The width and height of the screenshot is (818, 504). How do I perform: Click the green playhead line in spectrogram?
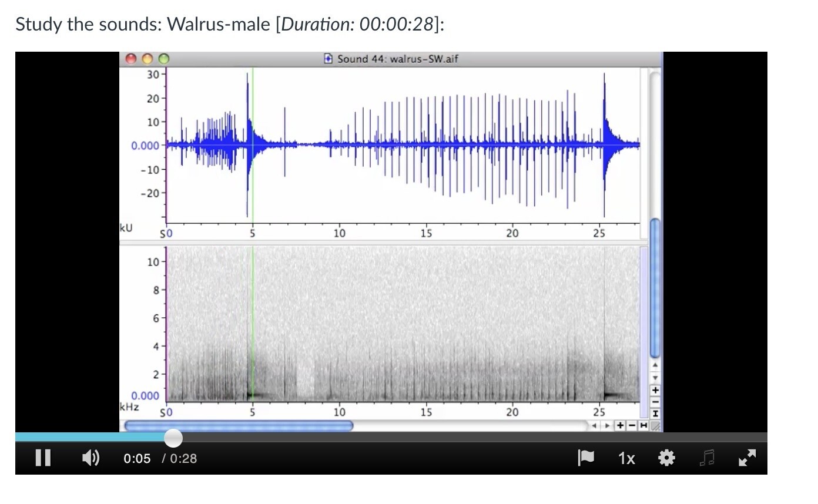click(x=253, y=324)
